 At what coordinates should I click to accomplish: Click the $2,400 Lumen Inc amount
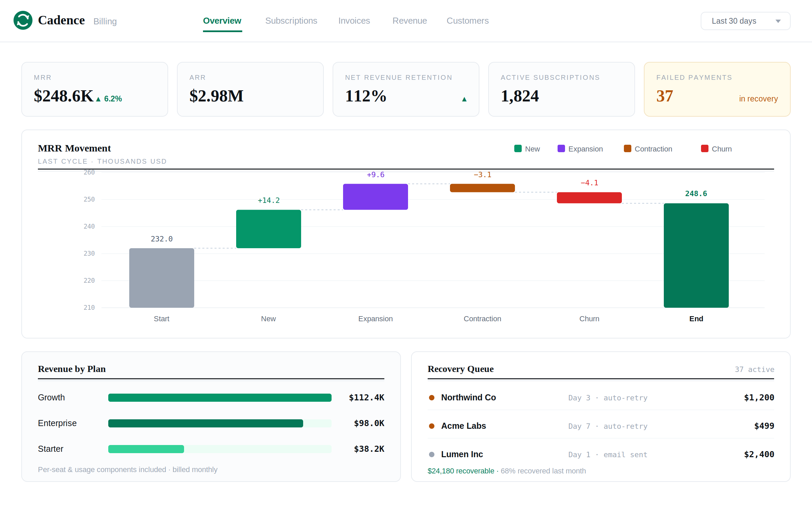(x=759, y=454)
